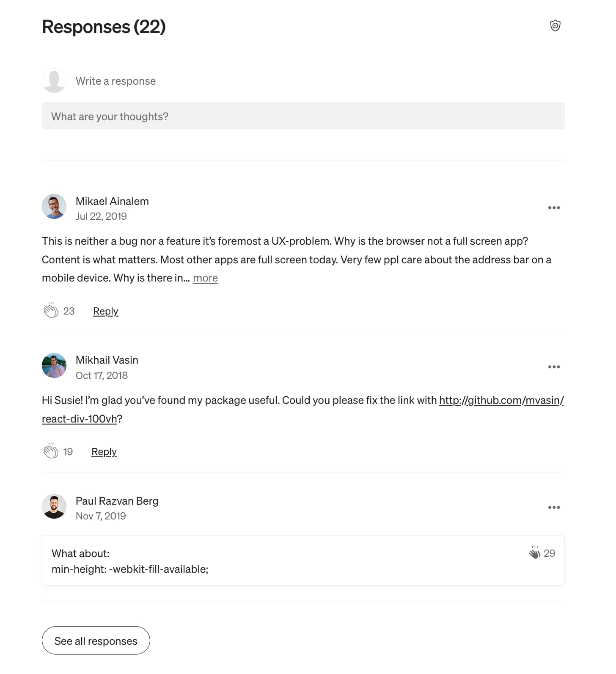Expand Mikael's comment with the more link
The height and width of the screenshot is (674, 616).
click(x=205, y=278)
